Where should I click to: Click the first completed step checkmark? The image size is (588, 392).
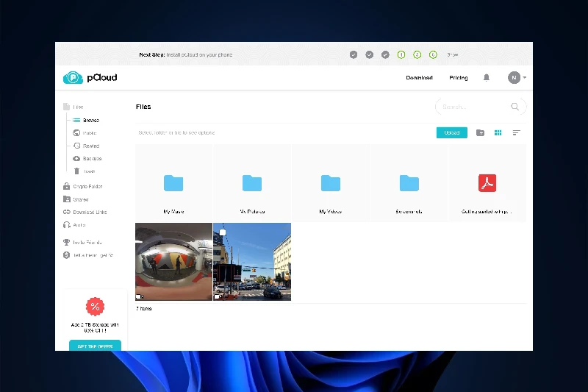pyautogui.click(x=354, y=54)
